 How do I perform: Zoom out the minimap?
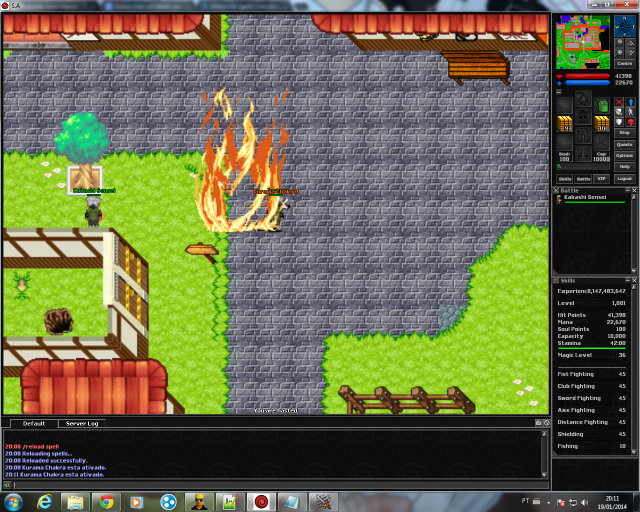pyautogui.click(x=619, y=43)
